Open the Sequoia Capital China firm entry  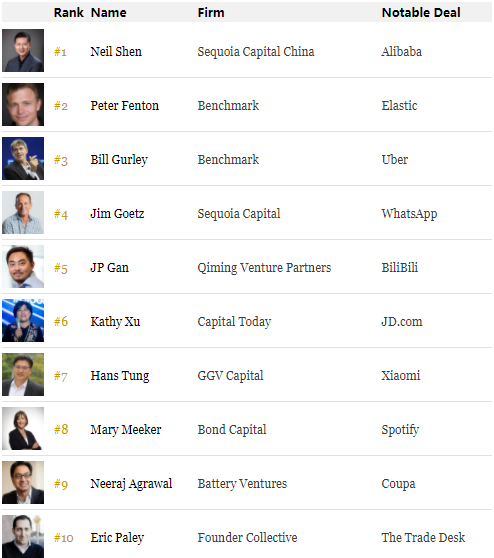tap(256, 52)
